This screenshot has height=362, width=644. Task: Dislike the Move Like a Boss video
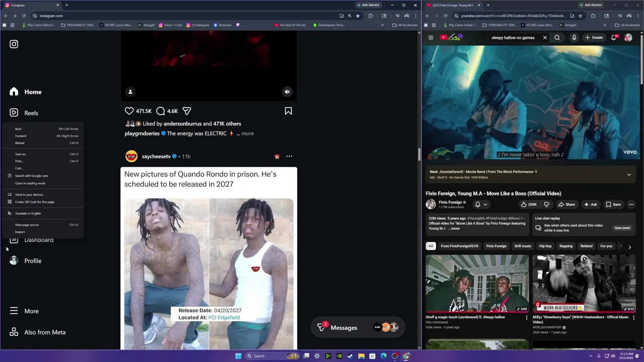546,205
